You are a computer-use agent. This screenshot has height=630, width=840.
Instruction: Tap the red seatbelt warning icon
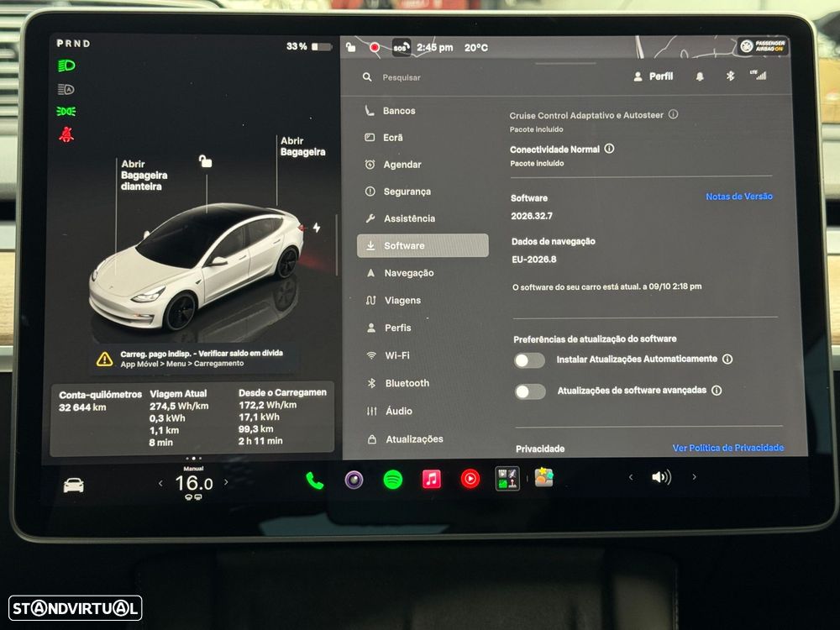click(66, 134)
